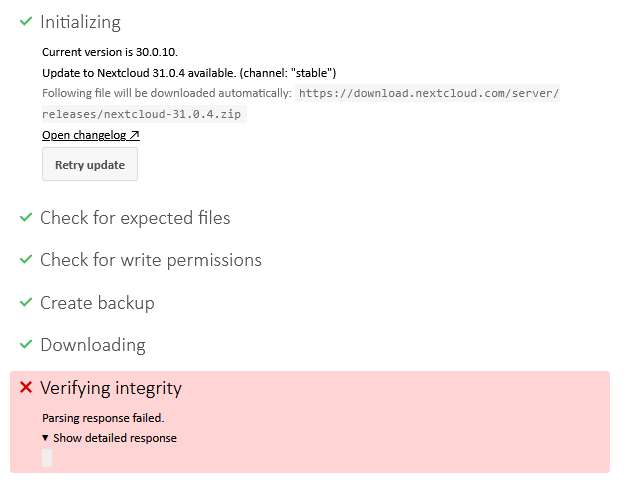Select the Check for expected files heading
Screen dimensions: 630x489
pos(135,218)
